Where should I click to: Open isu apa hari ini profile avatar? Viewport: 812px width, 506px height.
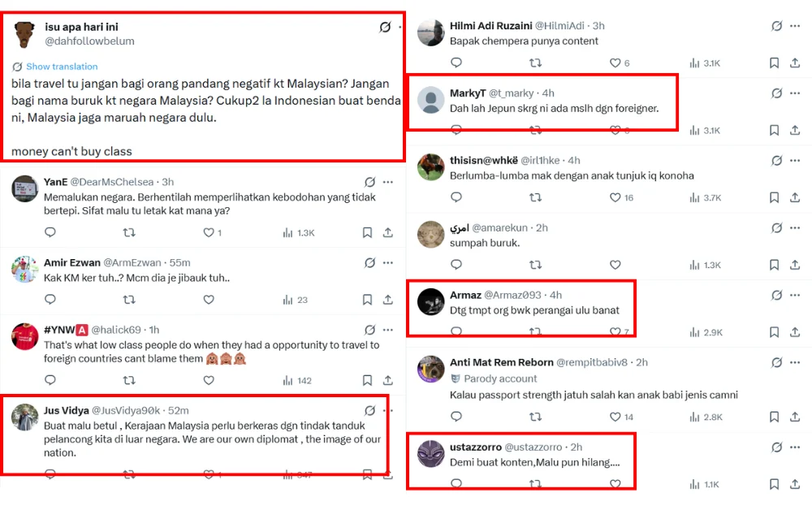(x=25, y=34)
